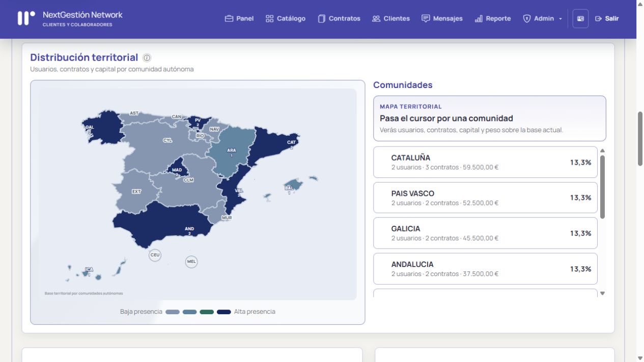Image resolution: width=644 pixels, height=362 pixels.
Task: Click the profile card icon button
Action: coord(580,18)
